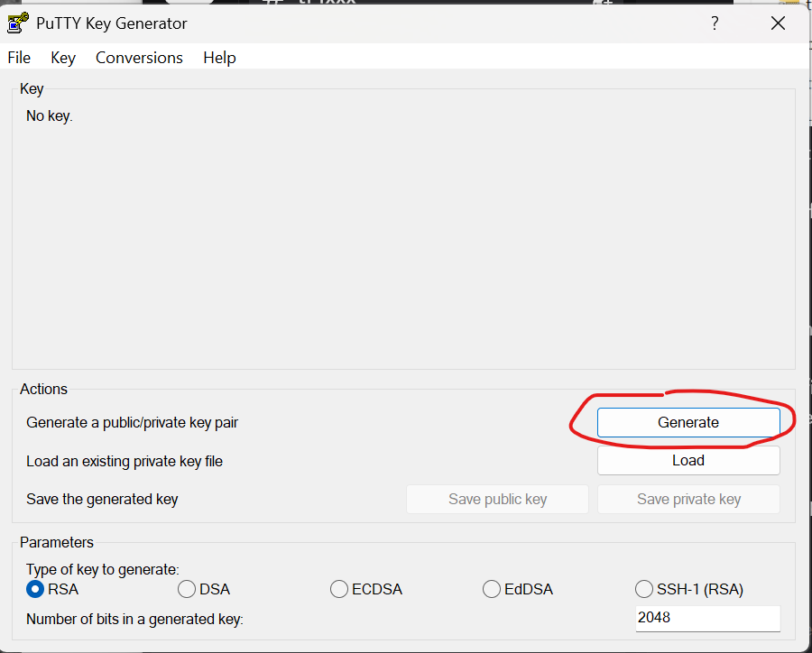The width and height of the screenshot is (812, 653).
Task: Focus the number of bits field
Action: click(x=706, y=618)
